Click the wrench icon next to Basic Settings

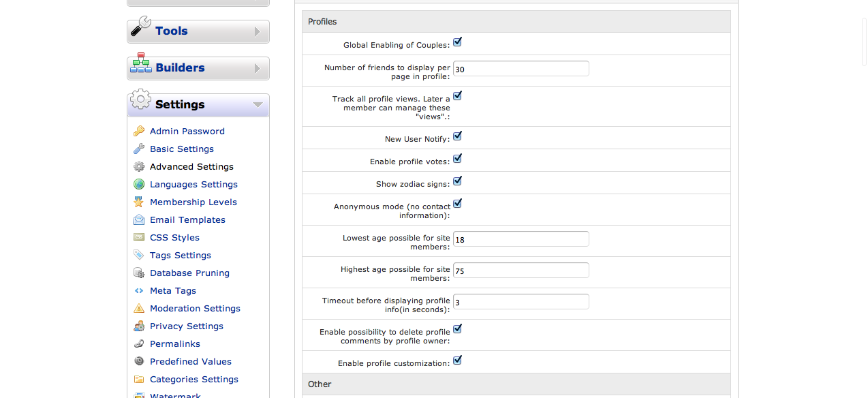click(x=139, y=149)
